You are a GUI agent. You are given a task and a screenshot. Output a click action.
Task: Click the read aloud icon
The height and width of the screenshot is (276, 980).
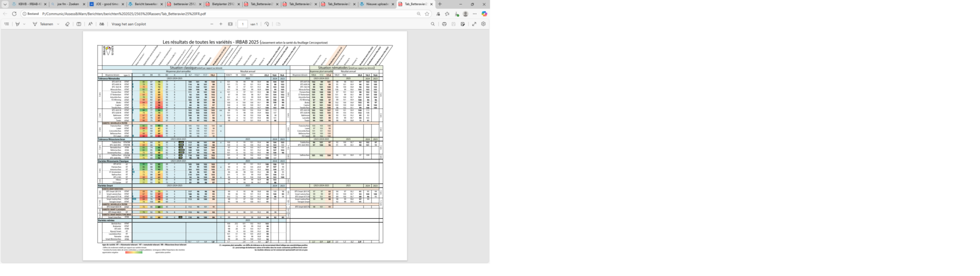[x=90, y=24]
